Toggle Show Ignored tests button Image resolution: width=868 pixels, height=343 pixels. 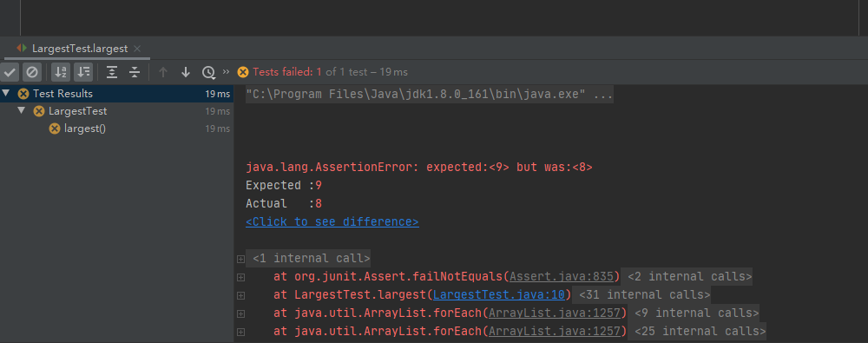(32, 72)
